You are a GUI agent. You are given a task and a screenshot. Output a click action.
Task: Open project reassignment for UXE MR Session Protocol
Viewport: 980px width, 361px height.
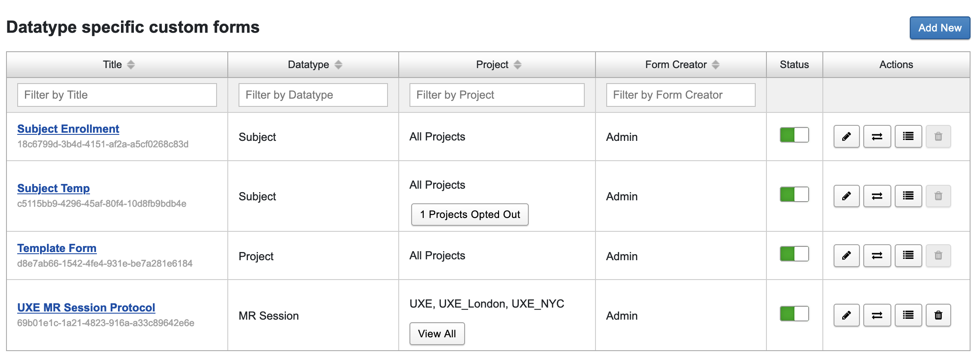[x=877, y=315]
